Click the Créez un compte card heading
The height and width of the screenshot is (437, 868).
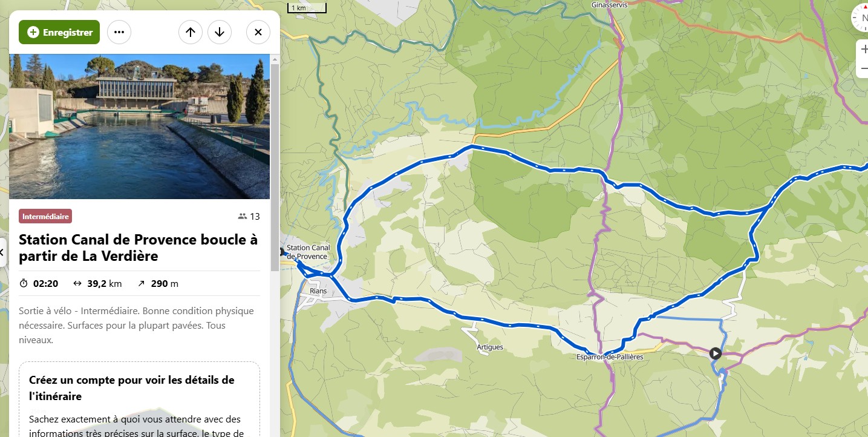(x=132, y=388)
